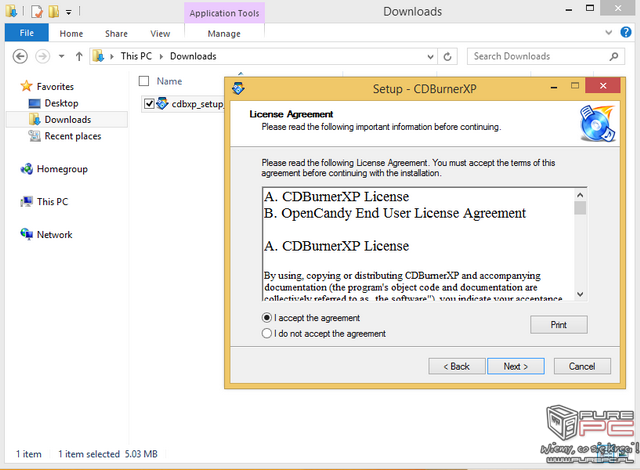Click the Favorites star icon
This screenshot has height=470, width=640.
(x=26, y=86)
